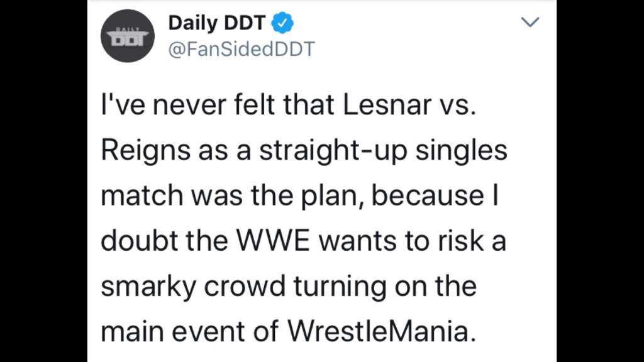Click the word "because" in the tweet
The image size is (644, 362).
point(428,196)
